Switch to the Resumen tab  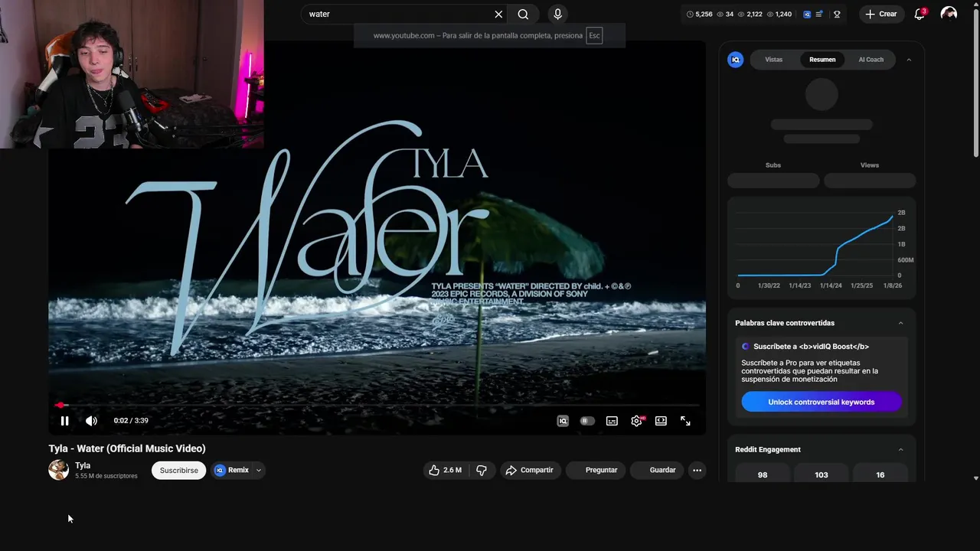(822, 60)
